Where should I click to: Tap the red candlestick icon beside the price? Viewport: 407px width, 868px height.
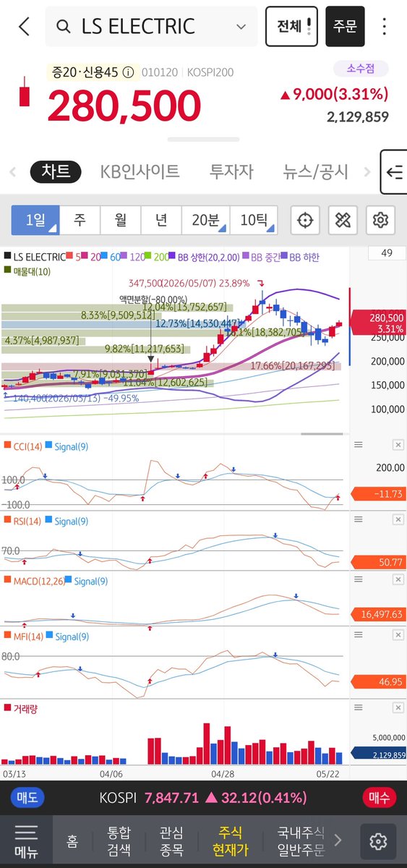[x=25, y=92]
